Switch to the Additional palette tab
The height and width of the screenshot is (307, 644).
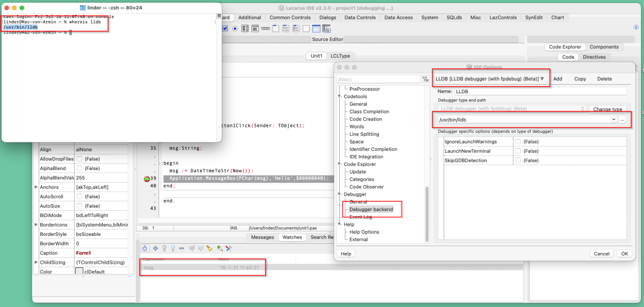click(249, 17)
